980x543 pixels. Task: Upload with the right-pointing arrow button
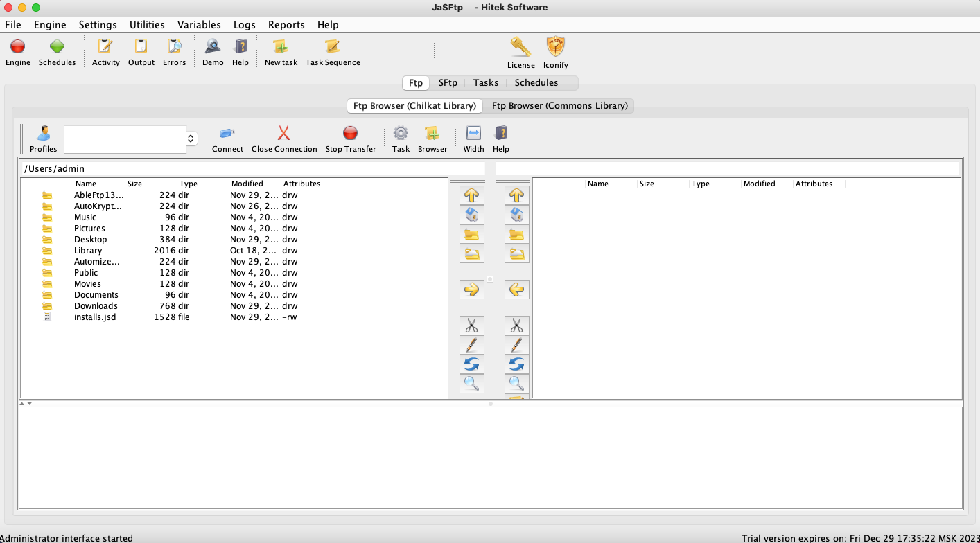click(472, 290)
